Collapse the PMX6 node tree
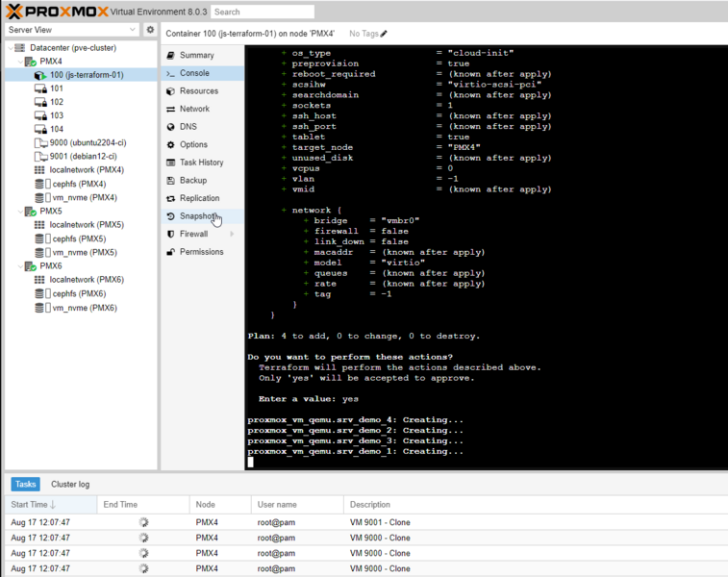This screenshot has width=728, height=577. tap(20, 266)
